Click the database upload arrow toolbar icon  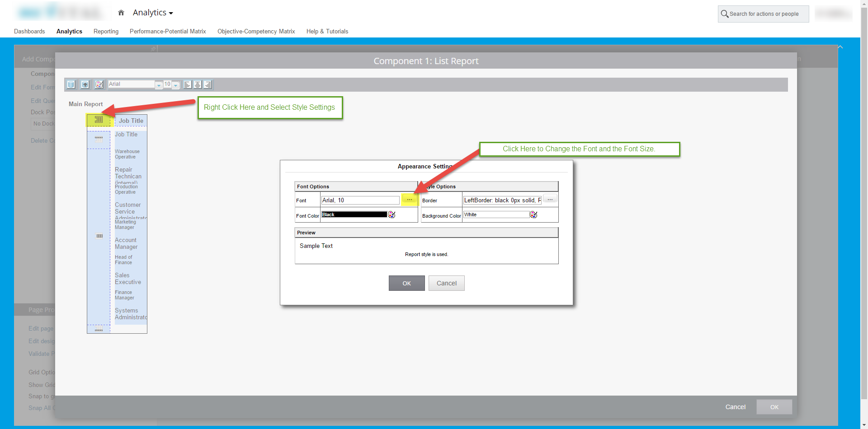point(85,84)
